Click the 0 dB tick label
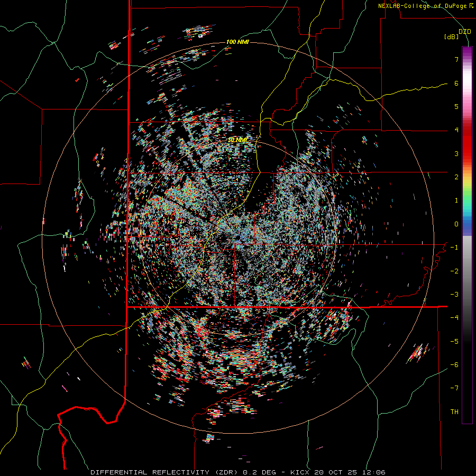 coord(456,224)
